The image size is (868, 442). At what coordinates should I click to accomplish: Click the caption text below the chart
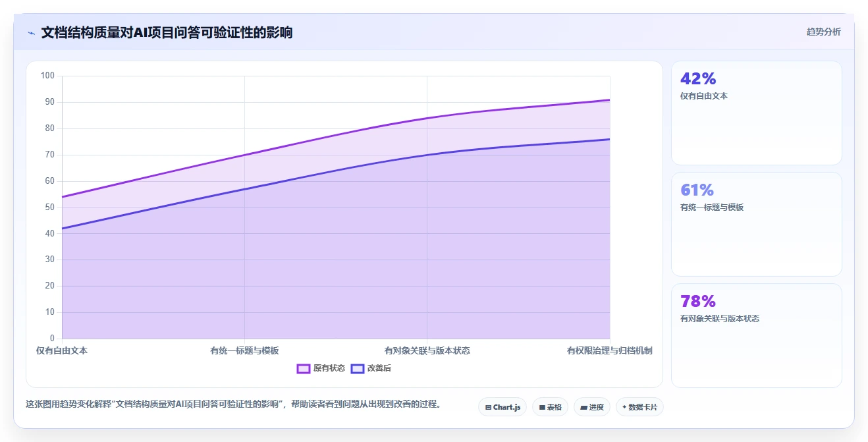pyautogui.click(x=233, y=404)
